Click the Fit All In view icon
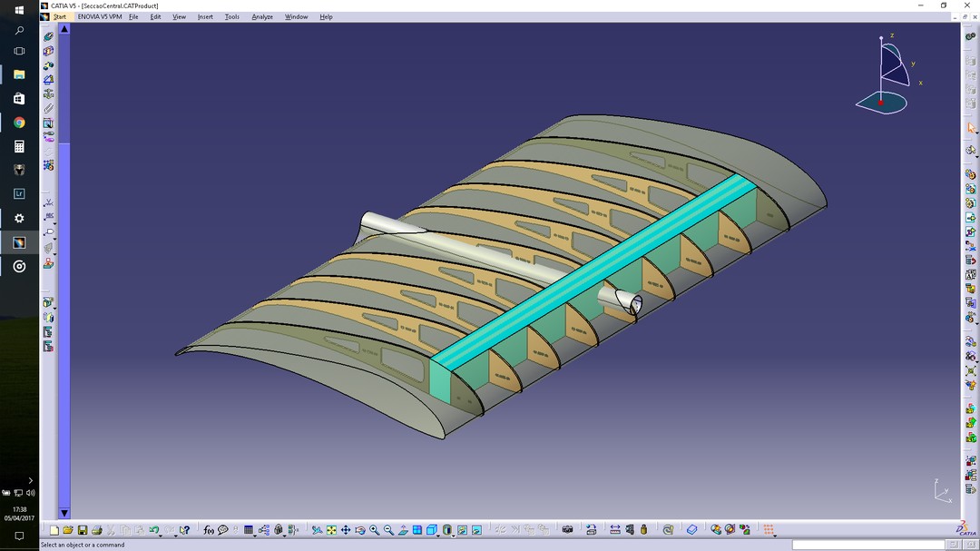This screenshot has height=551, width=980. [x=331, y=530]
